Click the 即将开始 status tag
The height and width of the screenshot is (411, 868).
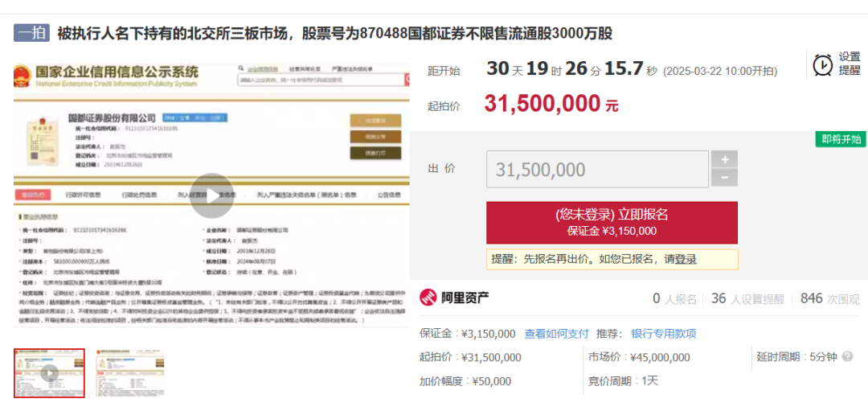click(x=841, y=139)
